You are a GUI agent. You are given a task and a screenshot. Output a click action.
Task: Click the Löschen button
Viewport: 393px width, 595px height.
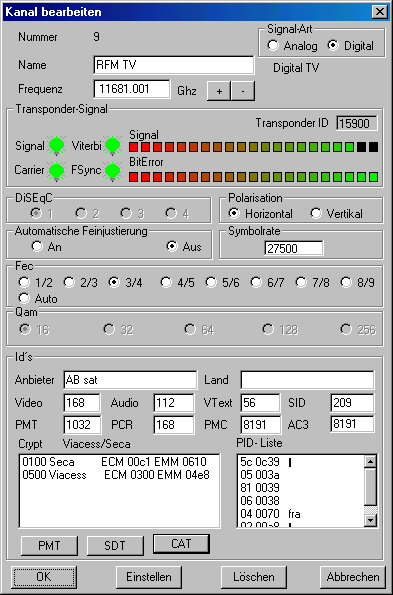tap(254, 577)
